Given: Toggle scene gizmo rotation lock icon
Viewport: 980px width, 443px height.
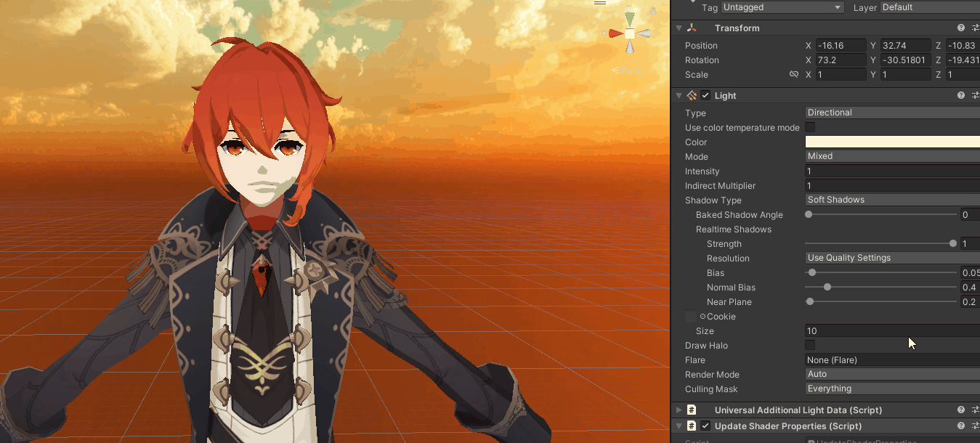Looking at the screenshot, I should (653, 10).
